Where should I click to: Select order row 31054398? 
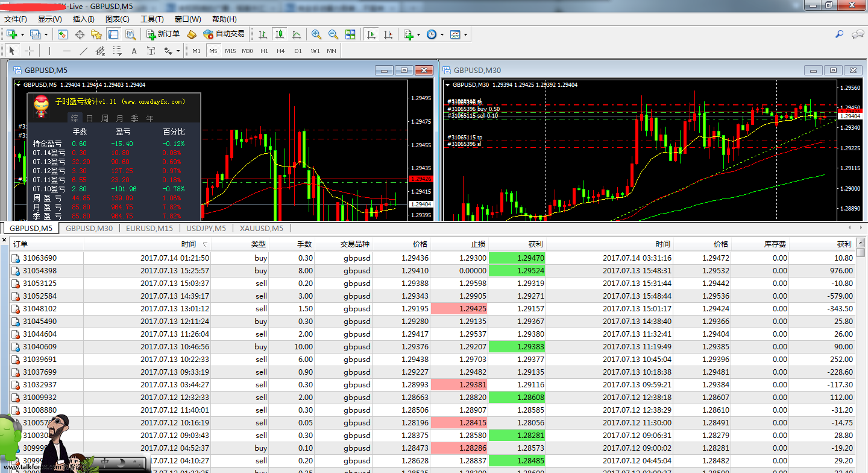coord(432,271)
